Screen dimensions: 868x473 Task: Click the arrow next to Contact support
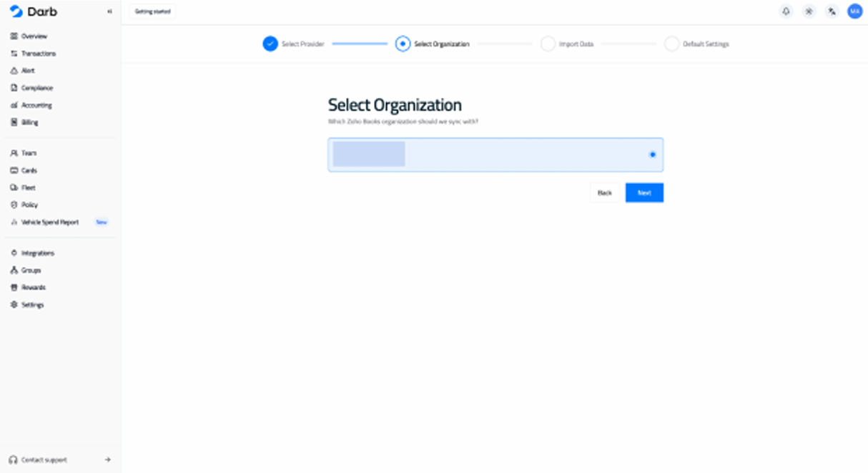[108, 460]
